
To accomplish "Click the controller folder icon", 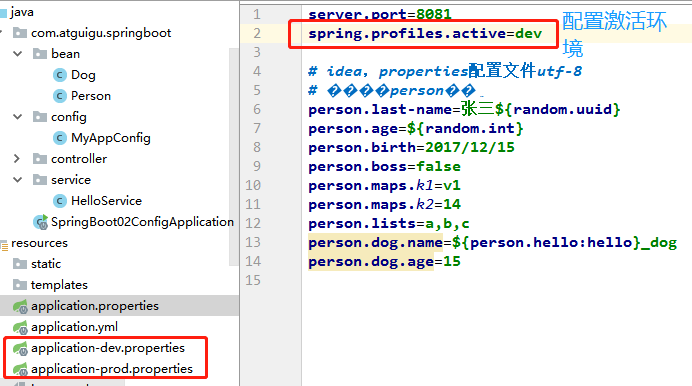I will 40,159.
